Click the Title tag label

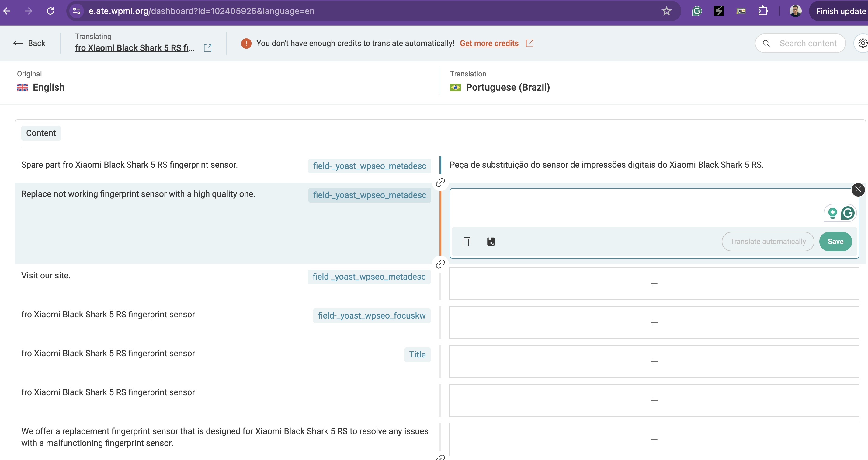tap(417, 354)
